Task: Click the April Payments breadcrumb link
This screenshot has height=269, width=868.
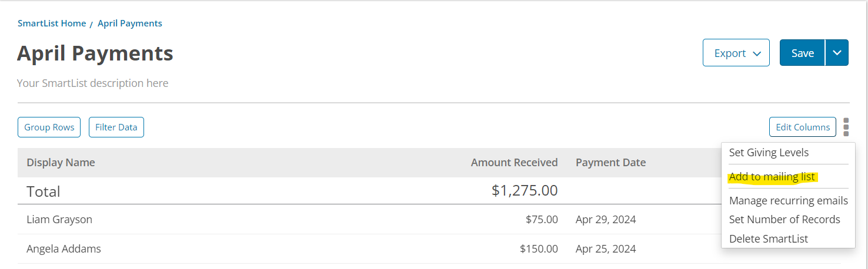Action: pos(129,23)
